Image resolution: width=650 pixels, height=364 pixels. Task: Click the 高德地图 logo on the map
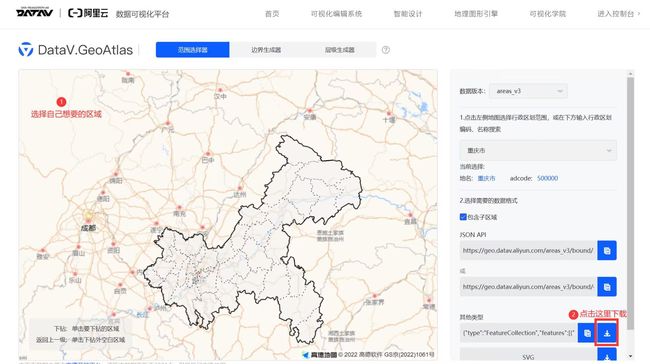[319, 354]
